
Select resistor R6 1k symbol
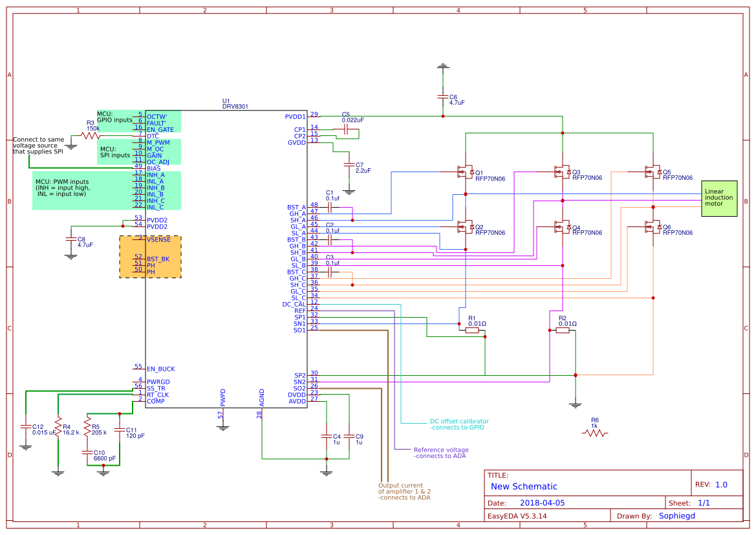click(595, 431)
